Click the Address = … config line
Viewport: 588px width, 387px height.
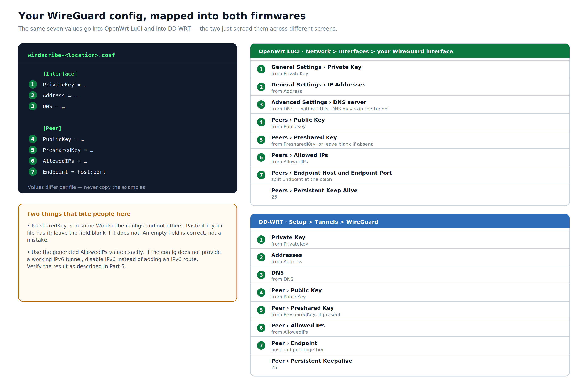pos(60,95)
